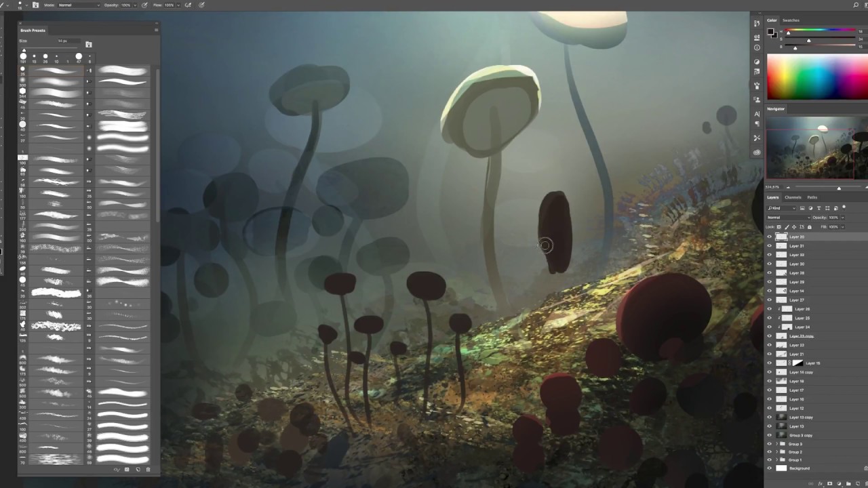Open the Clone Source panel icon in dock

coord(757,100)
